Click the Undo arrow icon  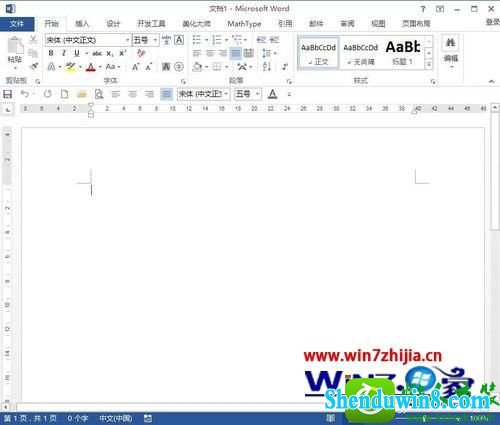tap(25, 94)
